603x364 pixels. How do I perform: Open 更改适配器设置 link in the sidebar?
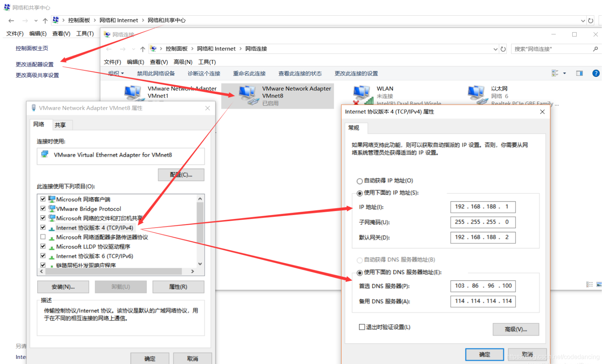(x=35, y=64)
